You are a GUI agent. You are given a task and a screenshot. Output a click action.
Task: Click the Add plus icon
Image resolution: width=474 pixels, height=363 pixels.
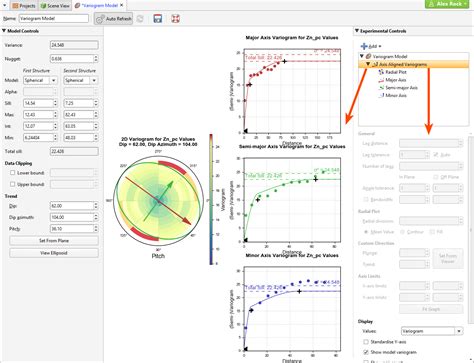tap(364, 46)
